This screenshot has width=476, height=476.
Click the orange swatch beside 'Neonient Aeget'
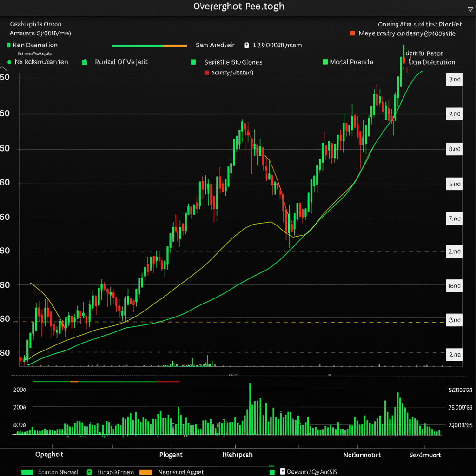145,472
